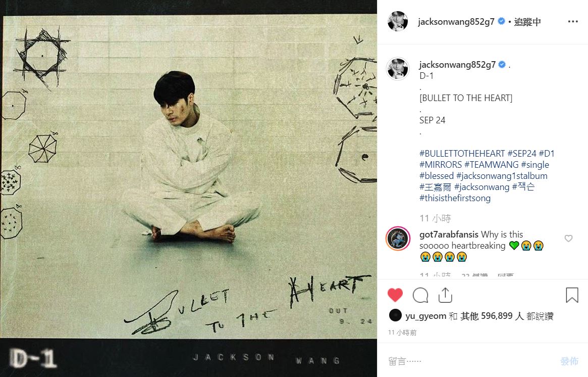
Task: Save the post with the bookmark icon
Action: (x=572, y=295)
